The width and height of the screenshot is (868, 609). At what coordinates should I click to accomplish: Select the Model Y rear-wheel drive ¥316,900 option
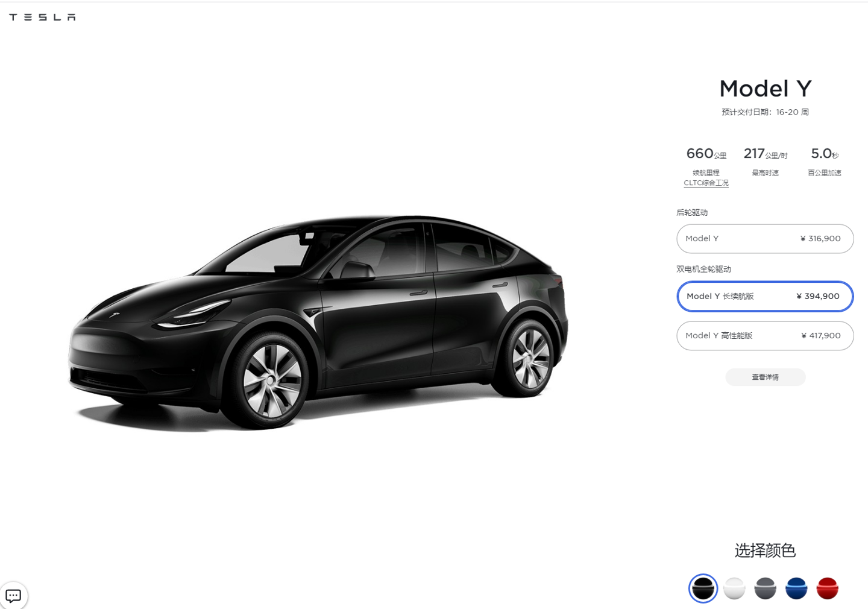pos(765,239)
